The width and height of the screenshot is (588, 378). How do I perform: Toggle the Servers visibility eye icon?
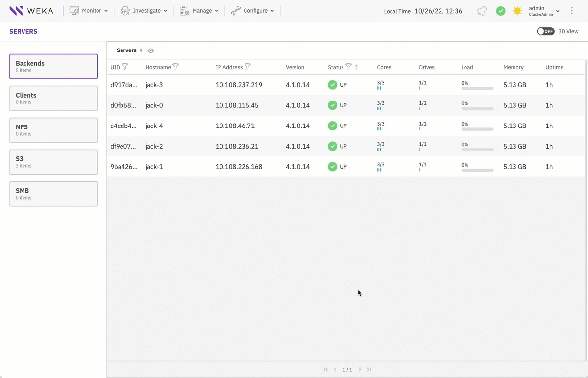(x=150, y=50)
